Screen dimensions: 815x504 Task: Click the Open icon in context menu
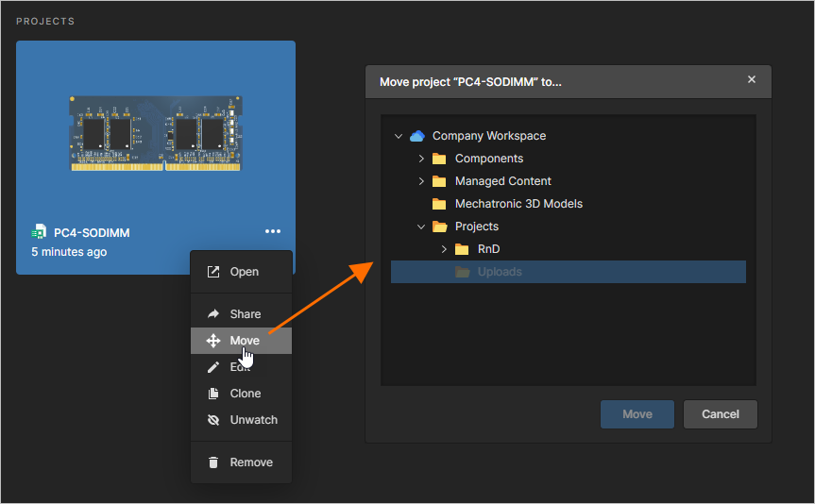213,272
